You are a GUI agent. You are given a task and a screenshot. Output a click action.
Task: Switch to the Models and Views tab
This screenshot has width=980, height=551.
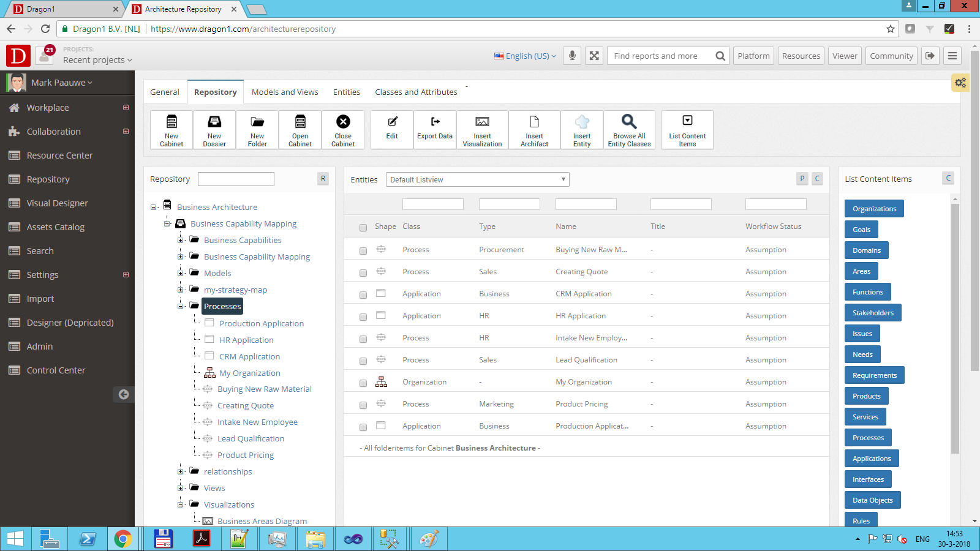(x=285, y=92)
